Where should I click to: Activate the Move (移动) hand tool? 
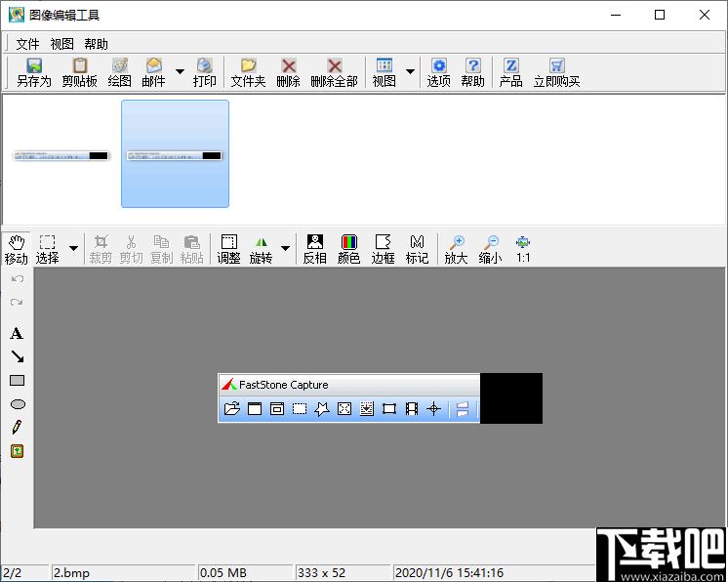pyautogui.click(x=17, y=250)
